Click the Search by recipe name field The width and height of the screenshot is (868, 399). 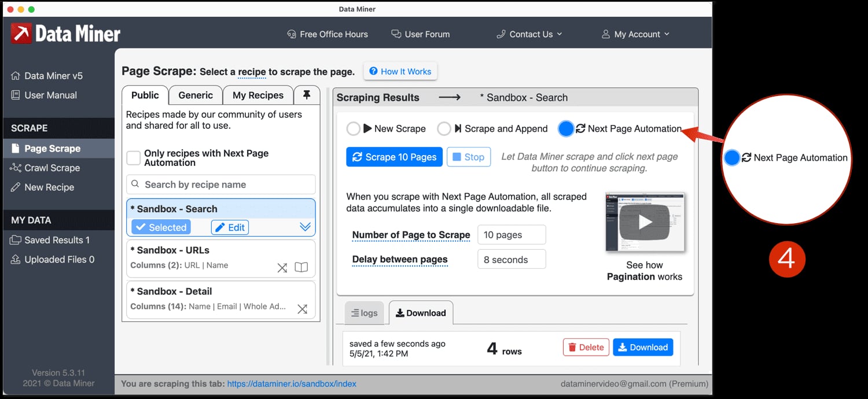(221, 184)
